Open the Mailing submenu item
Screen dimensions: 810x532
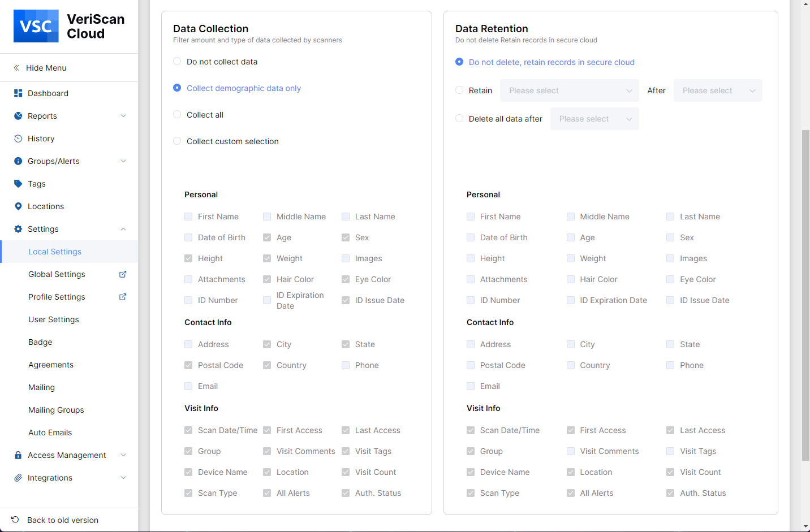(69, 387)
